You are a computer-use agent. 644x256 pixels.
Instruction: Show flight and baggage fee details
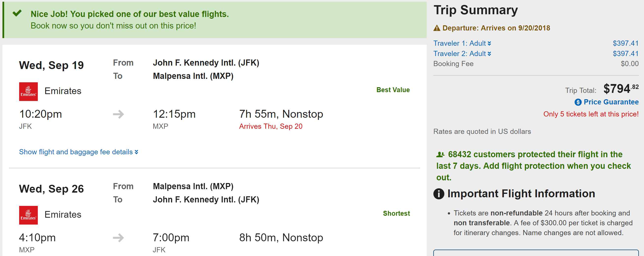click(x=79, y=152)
